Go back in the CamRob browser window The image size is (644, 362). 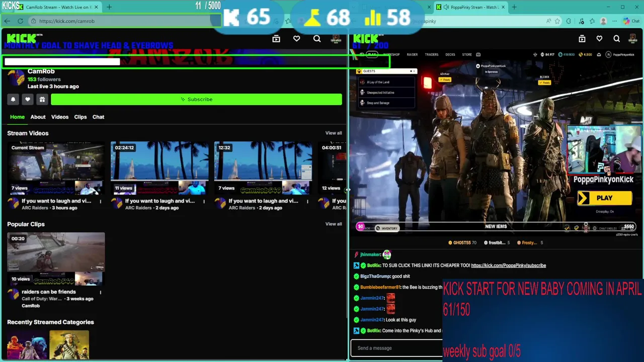click(7, 21)
